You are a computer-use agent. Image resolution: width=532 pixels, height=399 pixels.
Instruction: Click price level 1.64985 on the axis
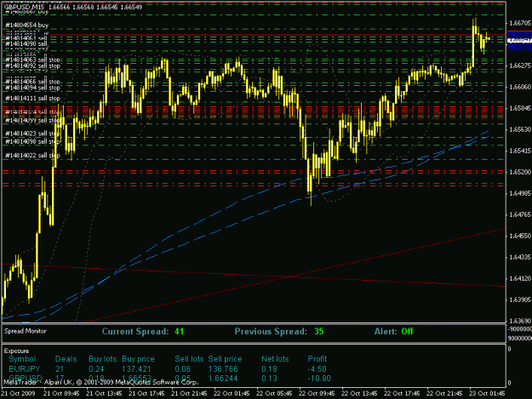[520, 193]
